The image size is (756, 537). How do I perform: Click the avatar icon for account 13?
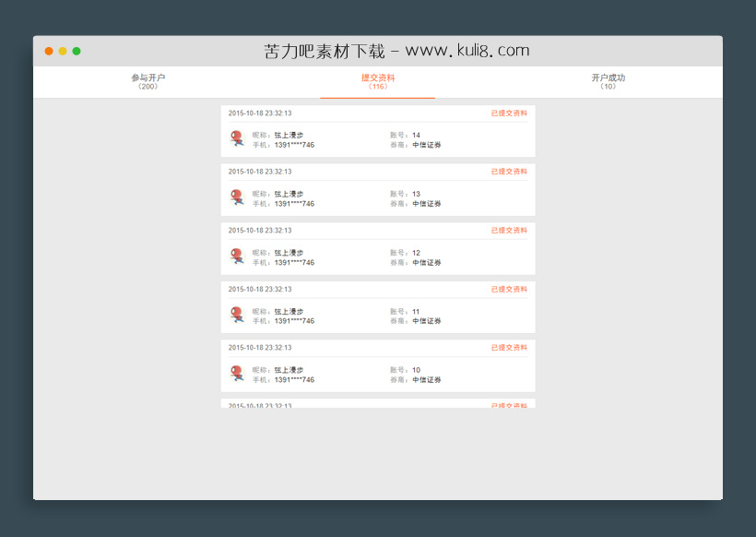coord(237,197)
